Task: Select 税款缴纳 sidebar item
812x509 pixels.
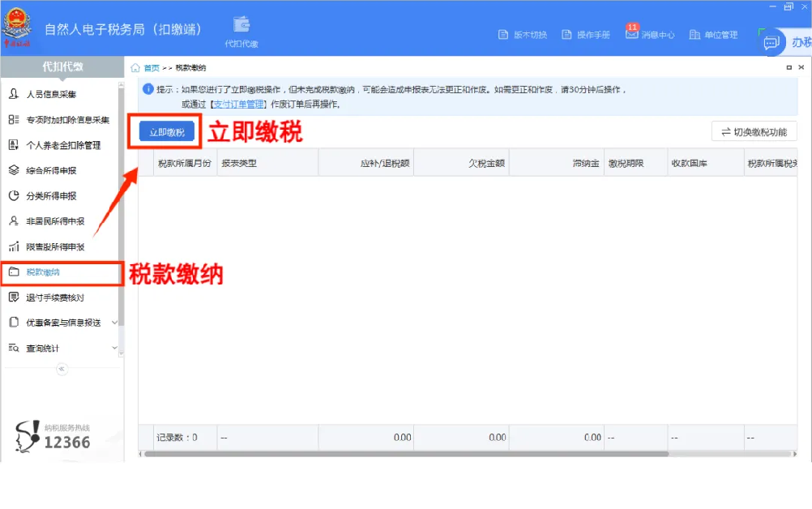Action: (62, 272)
